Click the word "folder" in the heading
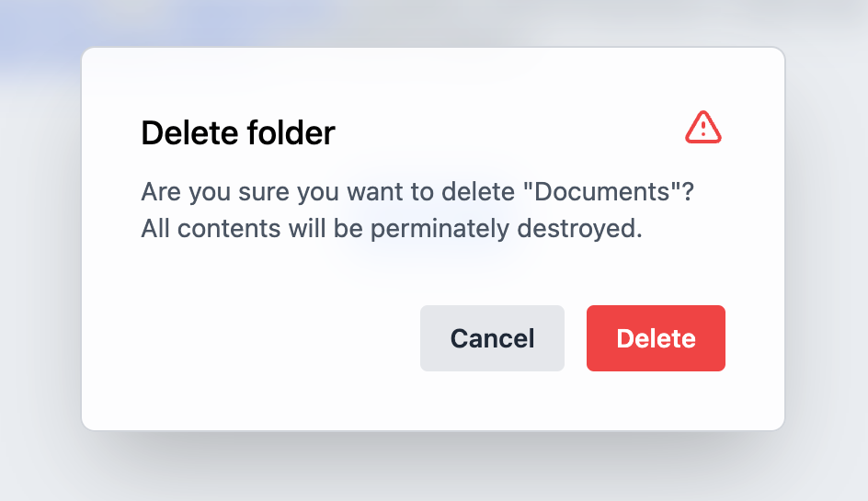 (291, 133)
